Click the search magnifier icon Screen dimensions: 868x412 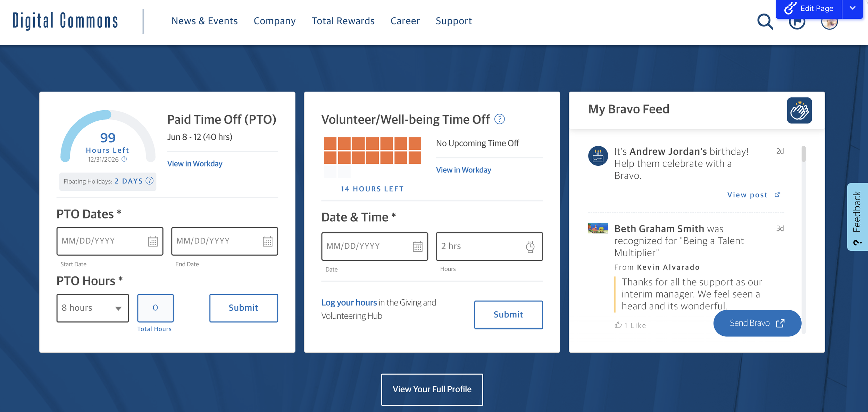(765, 22)
